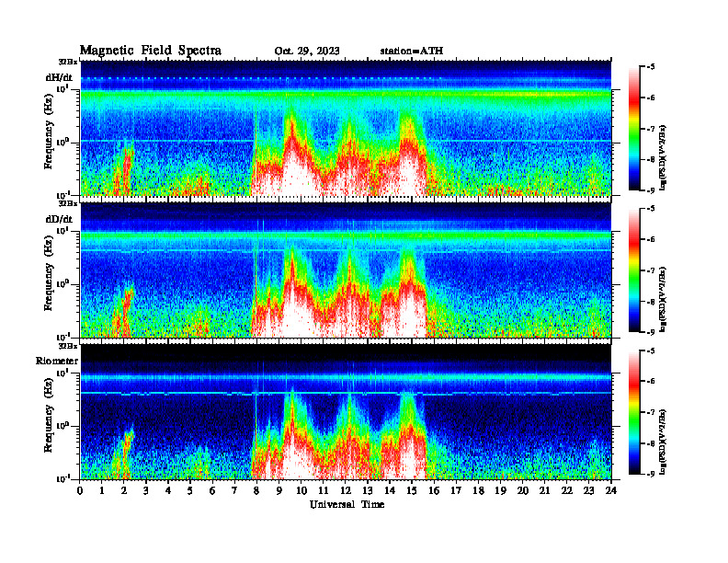Select the date "Oct. 29, 2023"
The image size is (728, 563).
point(307,52)
